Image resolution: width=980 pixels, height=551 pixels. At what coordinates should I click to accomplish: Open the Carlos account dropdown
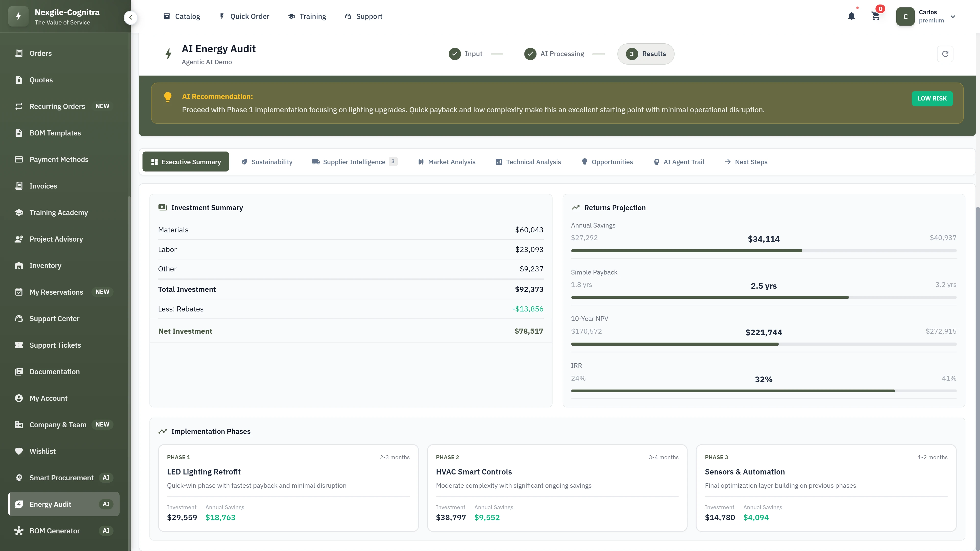point(928,16)
